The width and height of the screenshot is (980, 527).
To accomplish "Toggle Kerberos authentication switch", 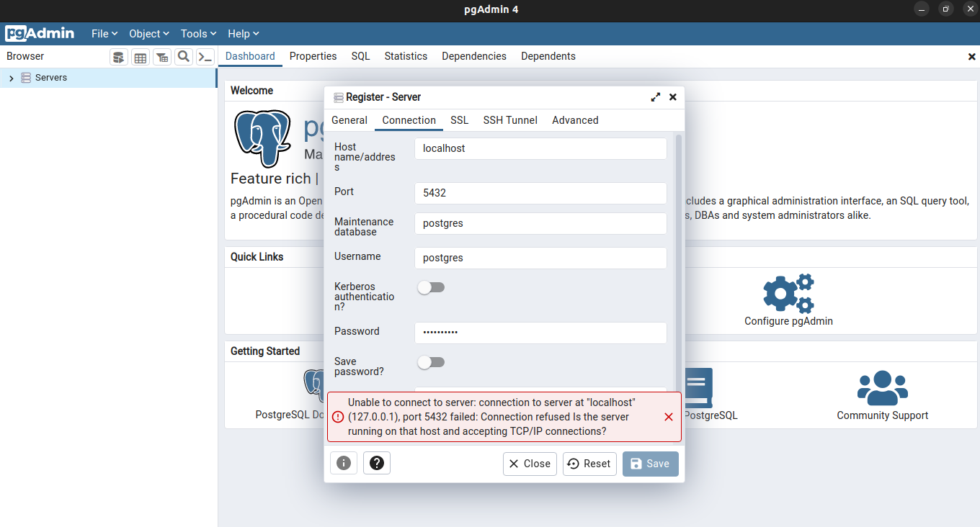I will [x=431, y=287].
